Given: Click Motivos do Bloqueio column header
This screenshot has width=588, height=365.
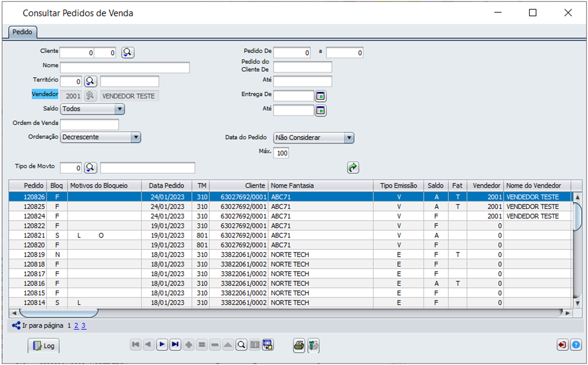Looking at the screenshot, I should 104,185.
